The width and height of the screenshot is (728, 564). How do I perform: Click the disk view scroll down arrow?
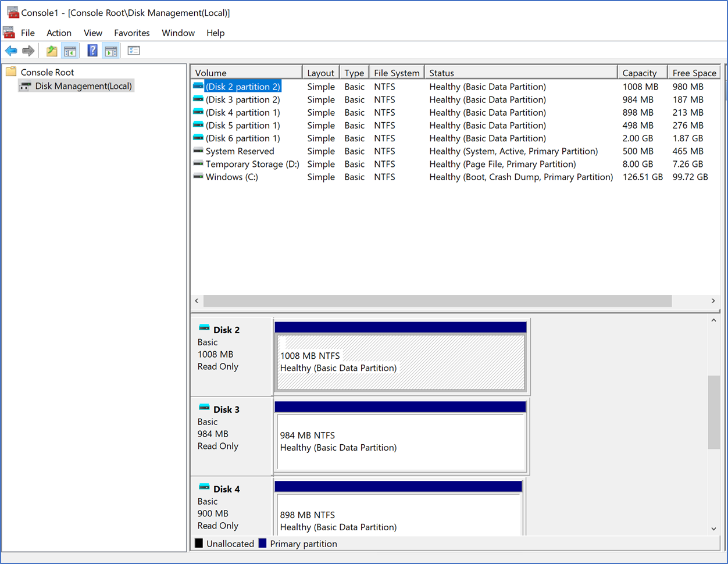click(x=713, y=529)
